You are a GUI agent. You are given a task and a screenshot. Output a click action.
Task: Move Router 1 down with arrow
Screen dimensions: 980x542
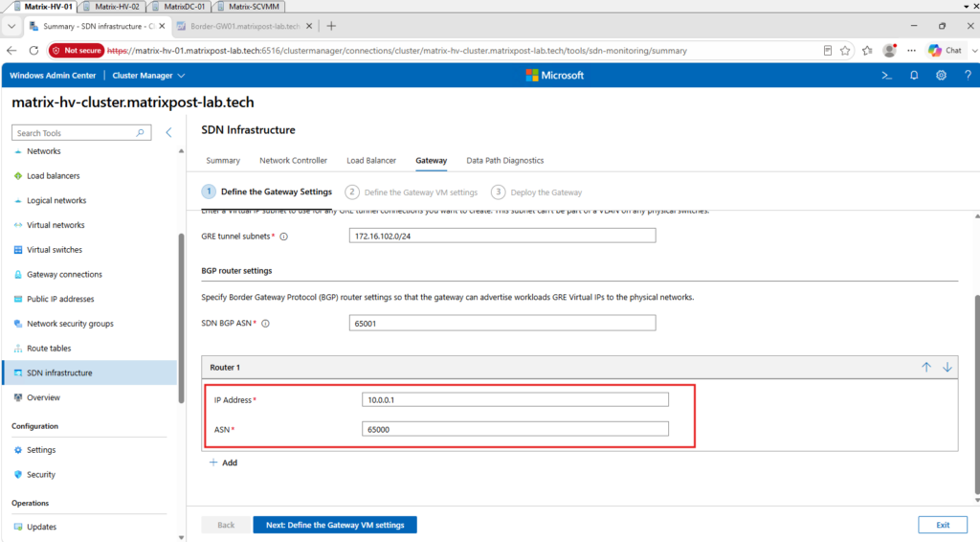pyautogui.click(x=947, y=367)
